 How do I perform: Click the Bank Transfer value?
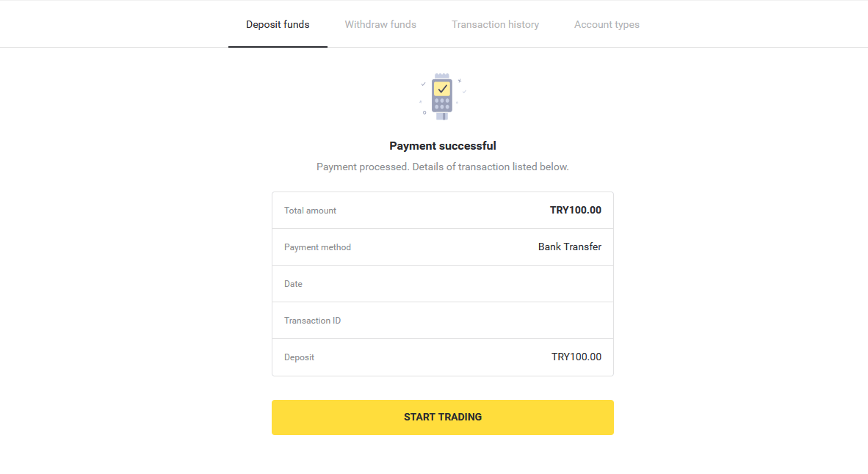tap(570, 247)
